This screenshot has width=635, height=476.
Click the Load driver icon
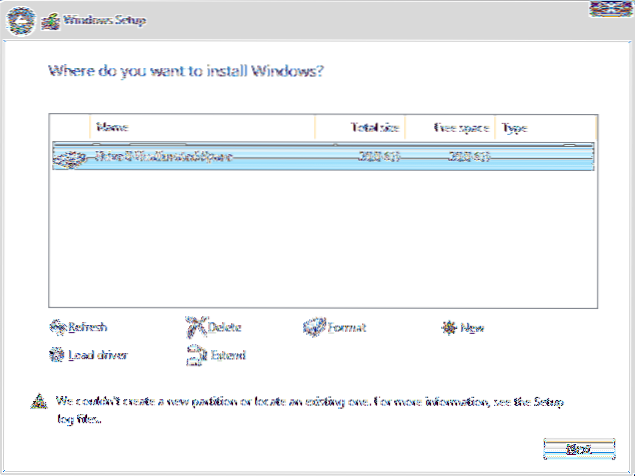click(x=57, y=354)
